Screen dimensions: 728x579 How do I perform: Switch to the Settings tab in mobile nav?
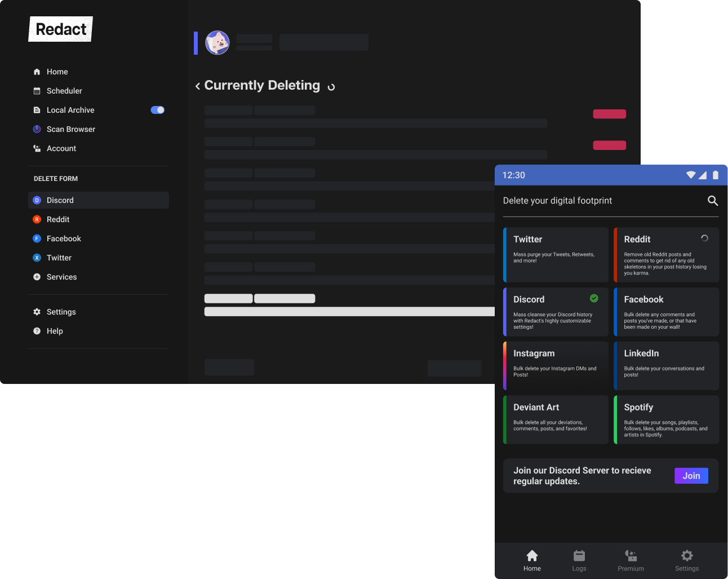tap(687, 561)
